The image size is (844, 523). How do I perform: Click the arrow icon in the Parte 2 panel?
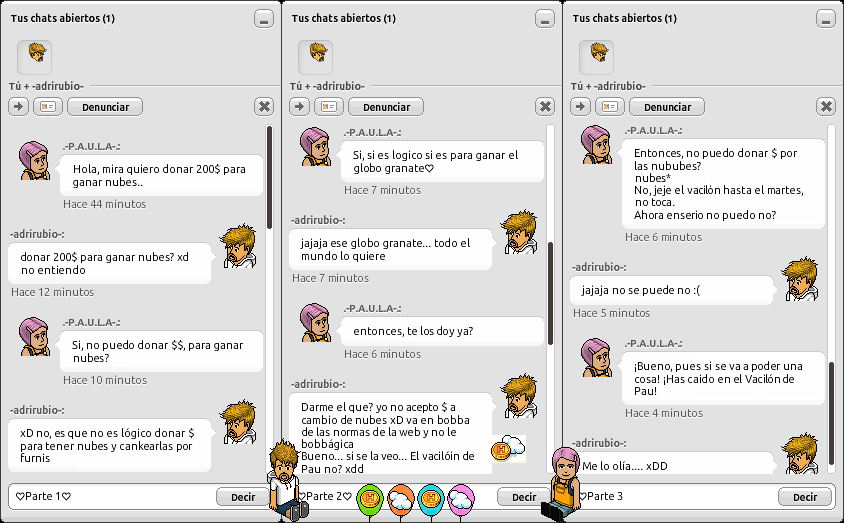coord(299,107)
